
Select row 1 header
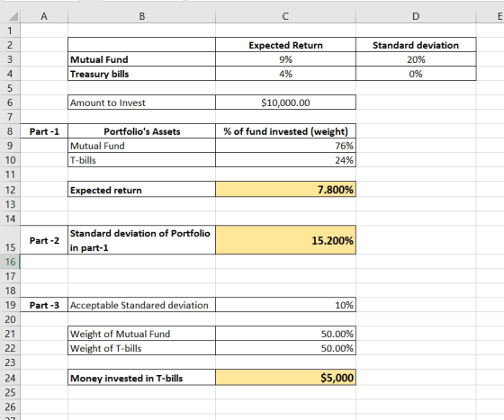click(x=10, y=31)
